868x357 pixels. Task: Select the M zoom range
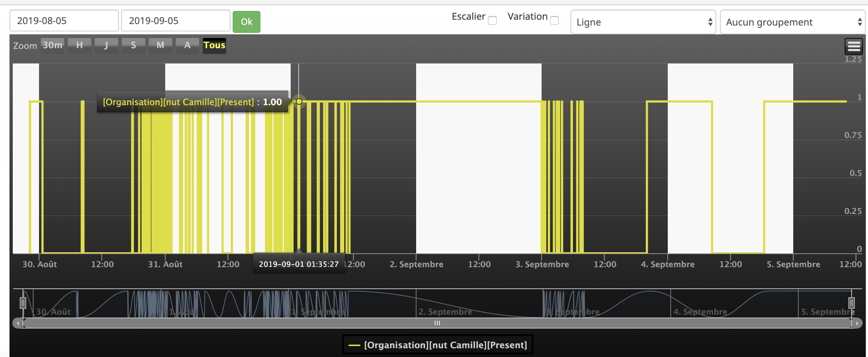[160, 45]
